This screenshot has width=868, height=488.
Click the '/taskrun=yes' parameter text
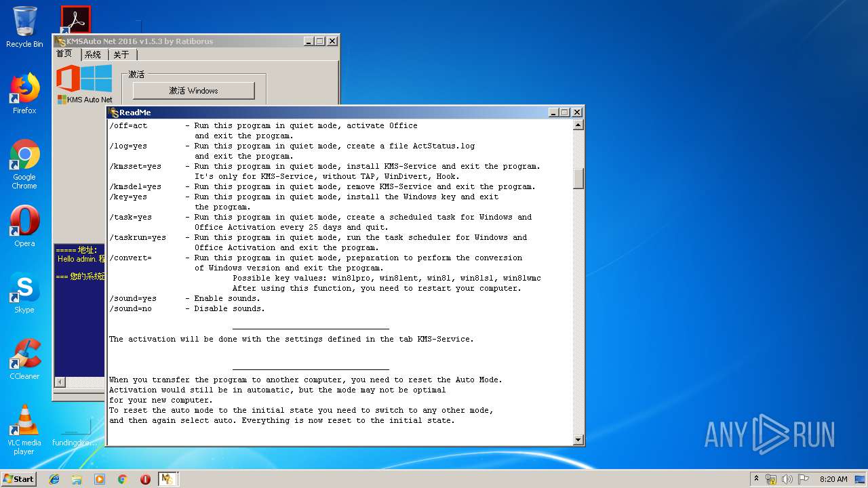pyautogui.click(x=138, y=238)
